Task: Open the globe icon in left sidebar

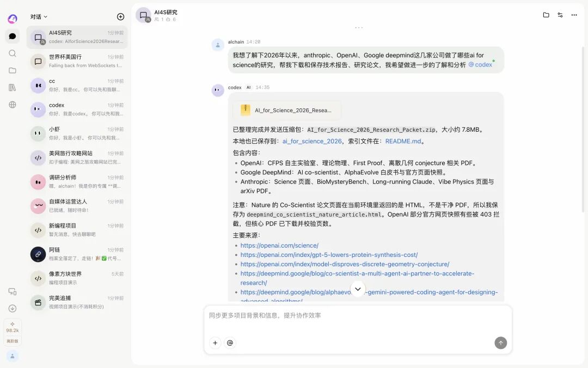Action: coord(13,105)
